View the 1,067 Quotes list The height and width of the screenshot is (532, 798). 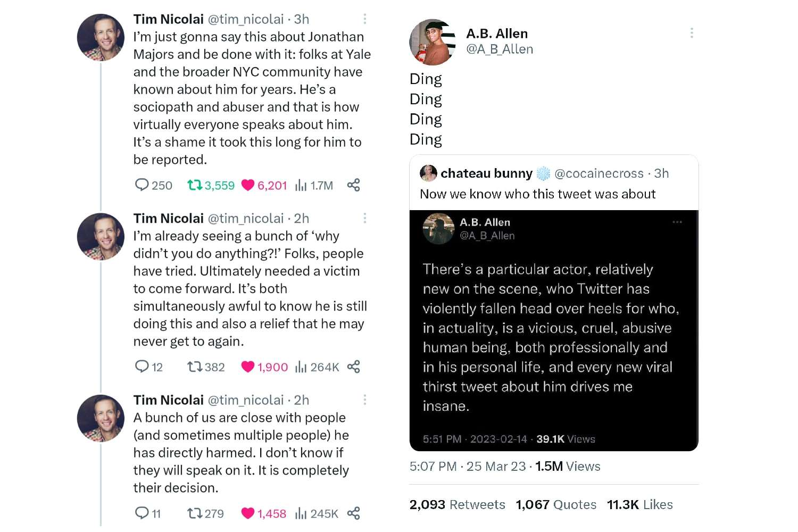[x=556, y=504]
